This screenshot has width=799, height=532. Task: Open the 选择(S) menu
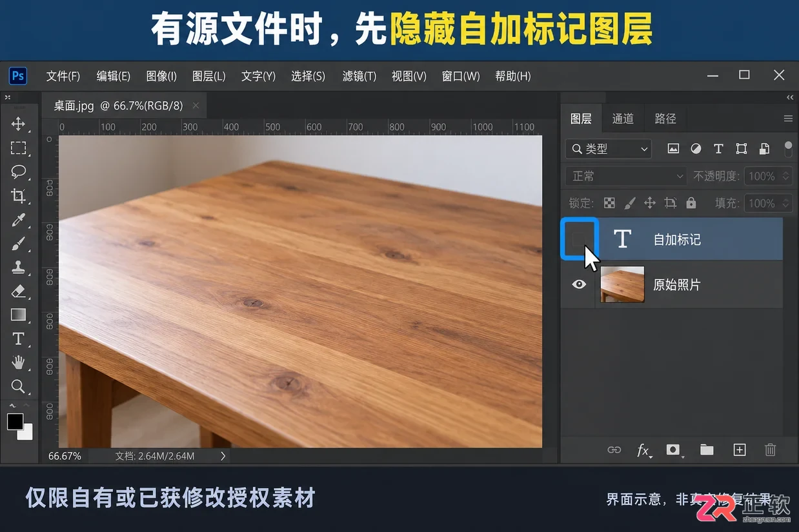coord(308,76)
